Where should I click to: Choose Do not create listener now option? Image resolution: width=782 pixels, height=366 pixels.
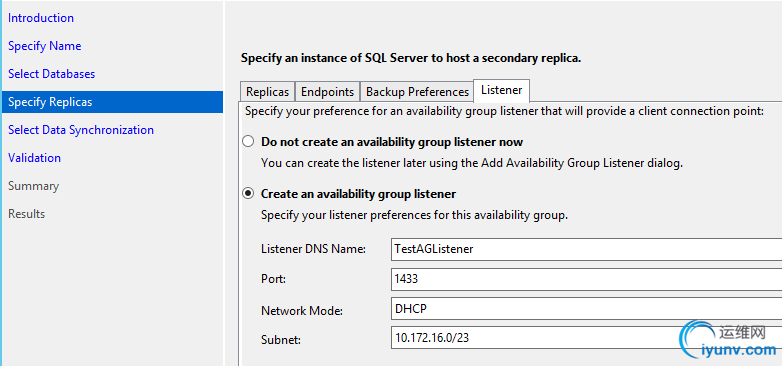click(x=248, y=142)
